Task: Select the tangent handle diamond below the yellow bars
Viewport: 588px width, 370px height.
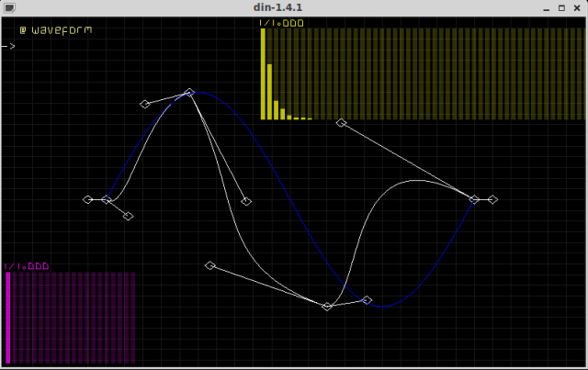Action: [x=341, y=122]
